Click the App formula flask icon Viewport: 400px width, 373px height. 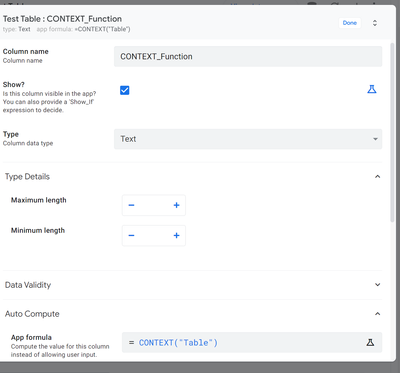370,342
